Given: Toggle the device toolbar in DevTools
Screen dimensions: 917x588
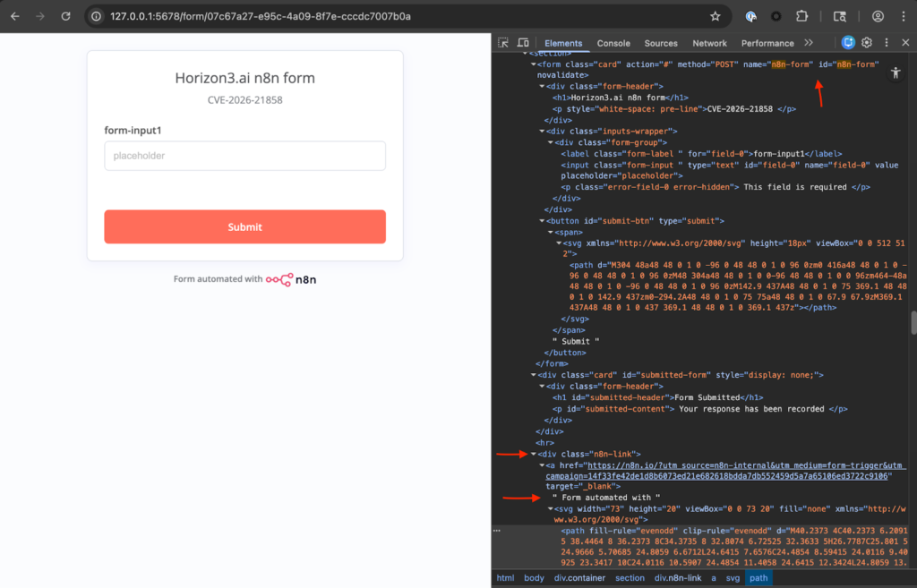Looking at the screenshot, I should pos(521,43).
